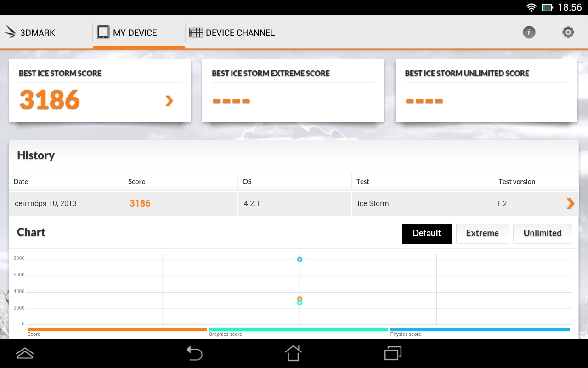Open the info icon
Viewport: 588px width, 368px height.
[x=529, y=32]
